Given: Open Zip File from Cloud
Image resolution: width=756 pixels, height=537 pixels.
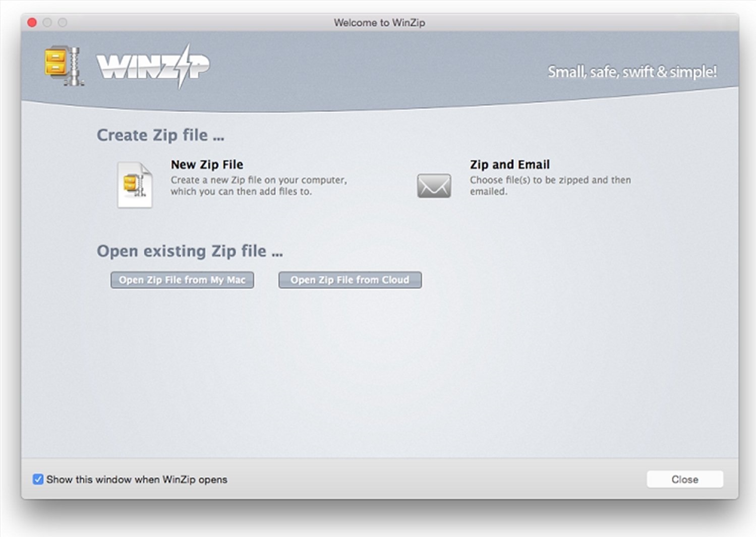Looking at the screenshot, I should pos(350,280).
